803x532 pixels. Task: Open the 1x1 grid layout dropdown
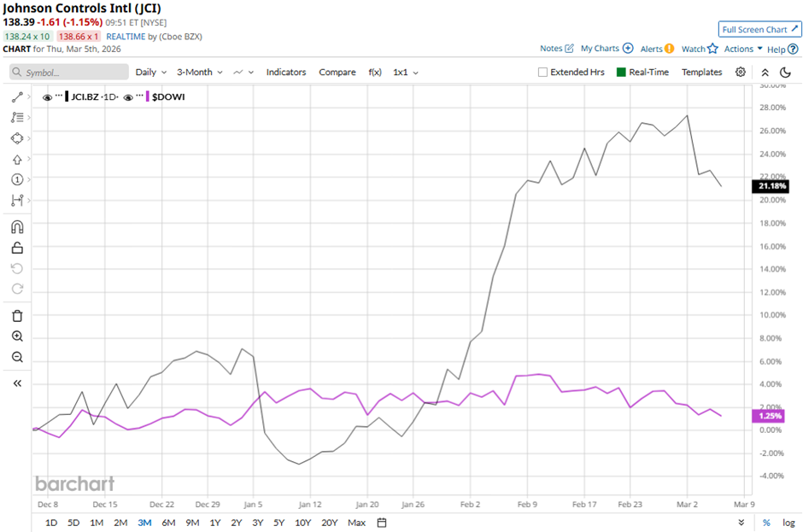click(406, 73)
